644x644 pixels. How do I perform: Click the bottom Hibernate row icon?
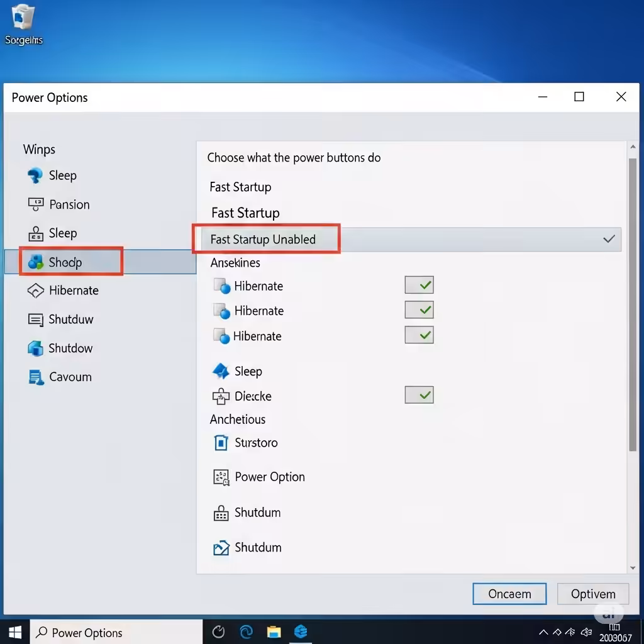click(x=222, y=336)
